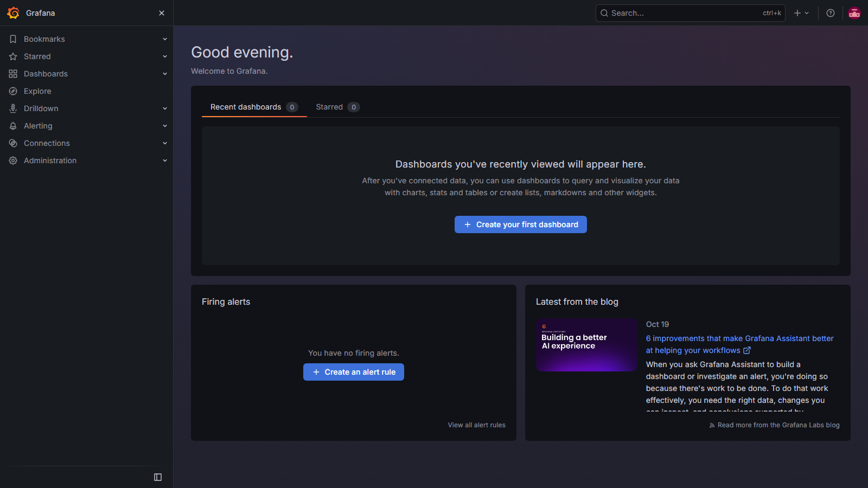Open Drilldown in the navigation menu
The width and height of the screenshot is (868, 488).
click(41, 108)
